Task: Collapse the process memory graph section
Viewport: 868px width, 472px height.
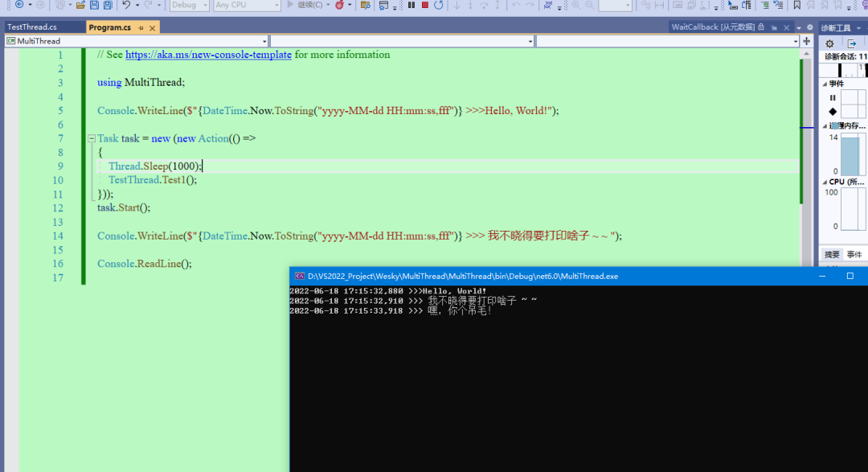Action: click(825, 125)
